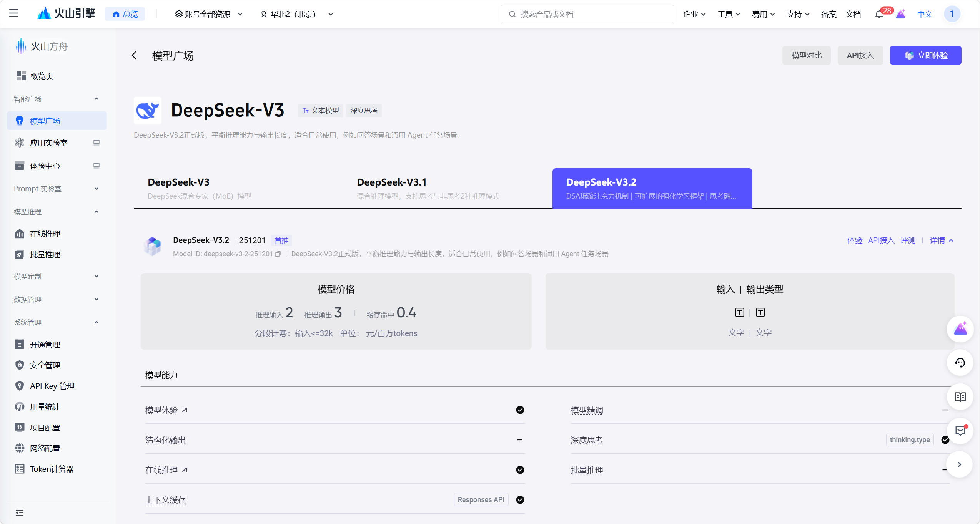This screenshot has height=524, width=980.
Task: Click the API接入 button at top
Action: click(x=860, y=55)
